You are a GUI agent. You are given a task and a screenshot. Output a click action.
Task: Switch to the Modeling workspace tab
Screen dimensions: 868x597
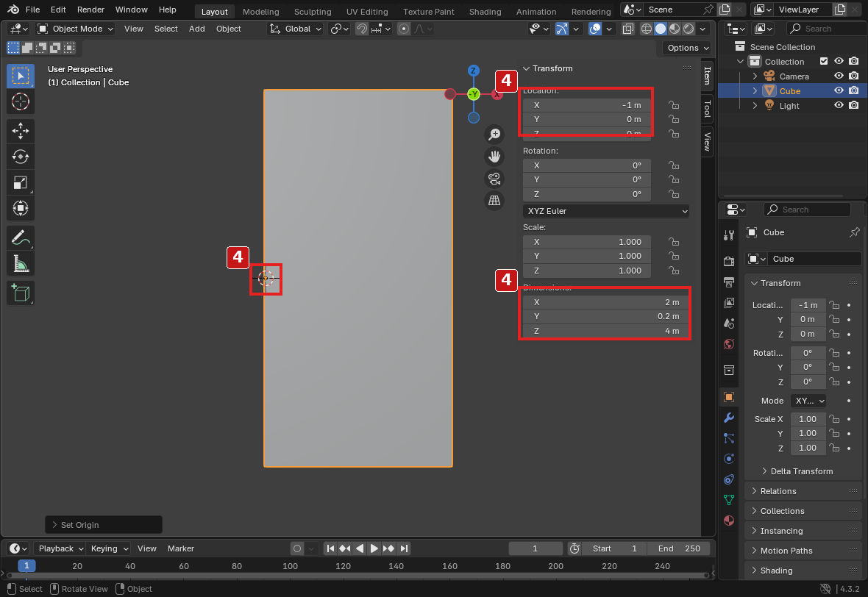point(260,11)
